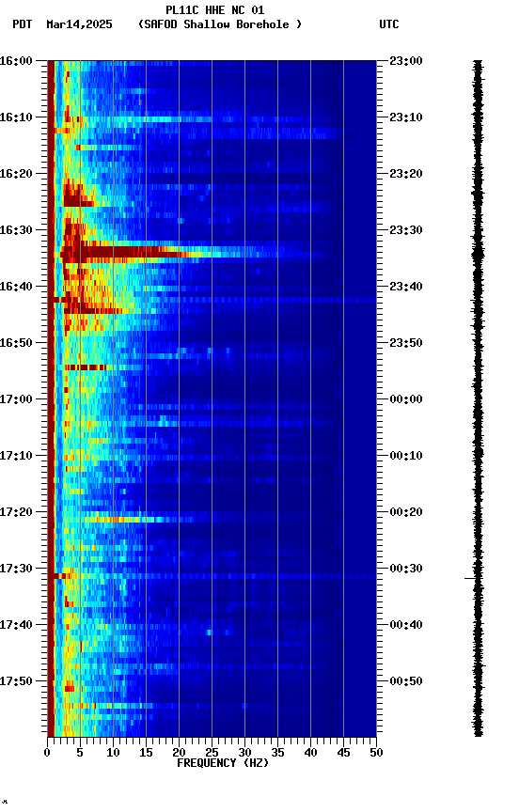Image resolution: width=519 pixels, height=812 pixels.
Task: Click the 25 Hz frequency axis label
Action: tap(212, 753)
